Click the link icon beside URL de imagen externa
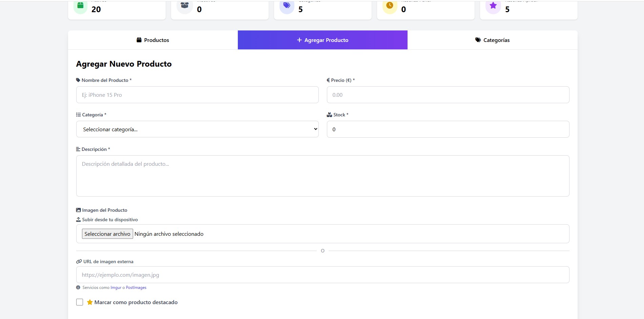This screenshot has height=319, width=644. [78, 261]
